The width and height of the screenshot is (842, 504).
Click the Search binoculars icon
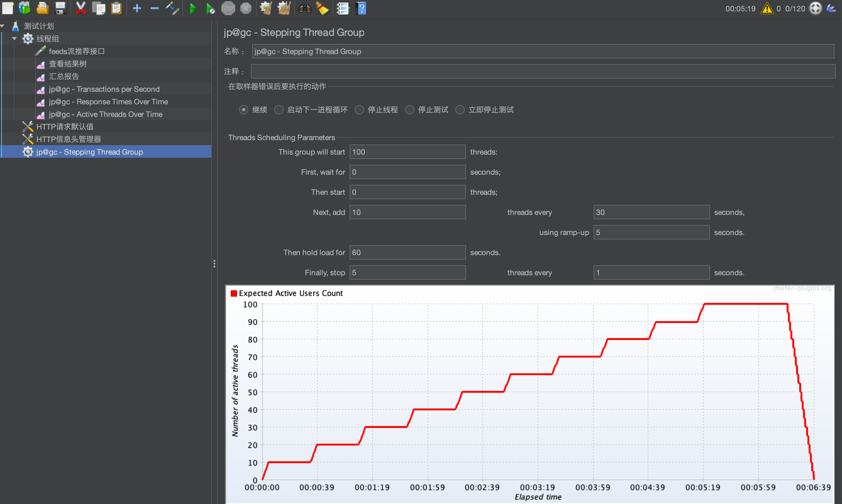[x=304, y=8]
